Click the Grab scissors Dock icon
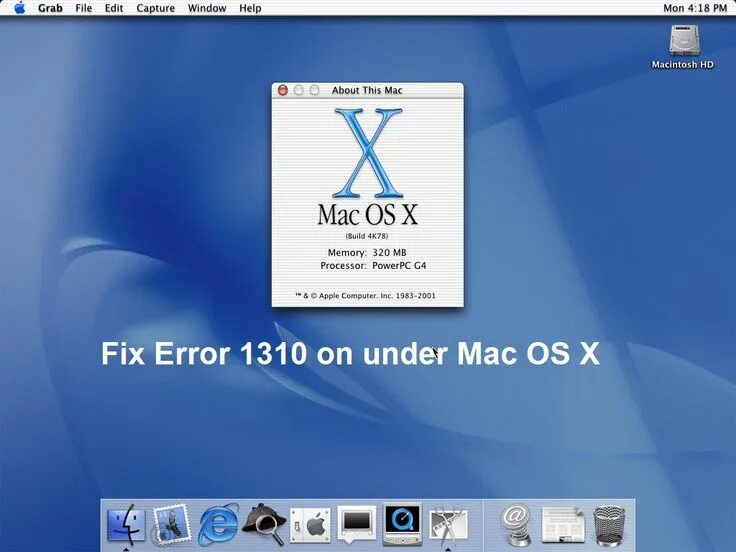Viewport: 736px width, 552px height. [448, 525]
